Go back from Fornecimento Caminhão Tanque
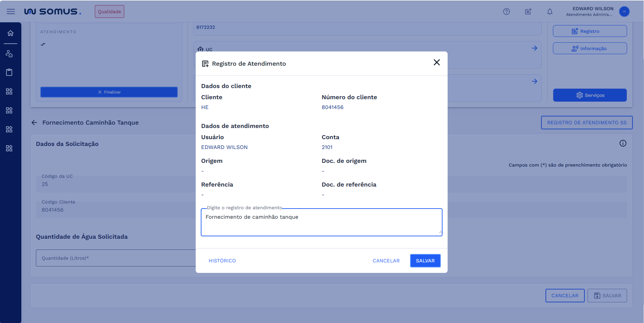 coord(34,123)
